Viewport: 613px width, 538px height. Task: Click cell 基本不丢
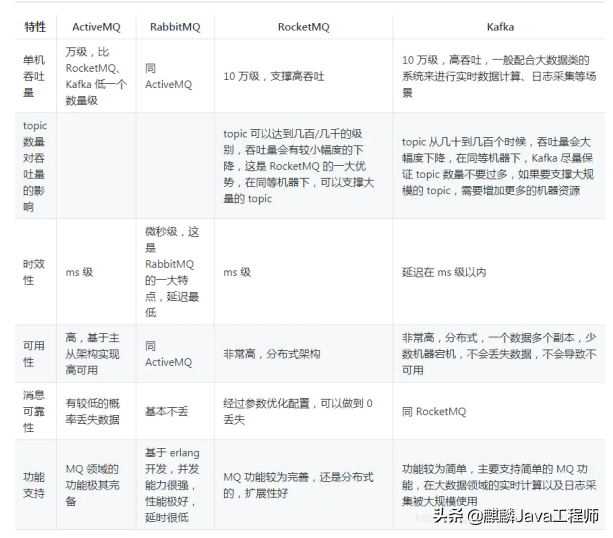167,411
